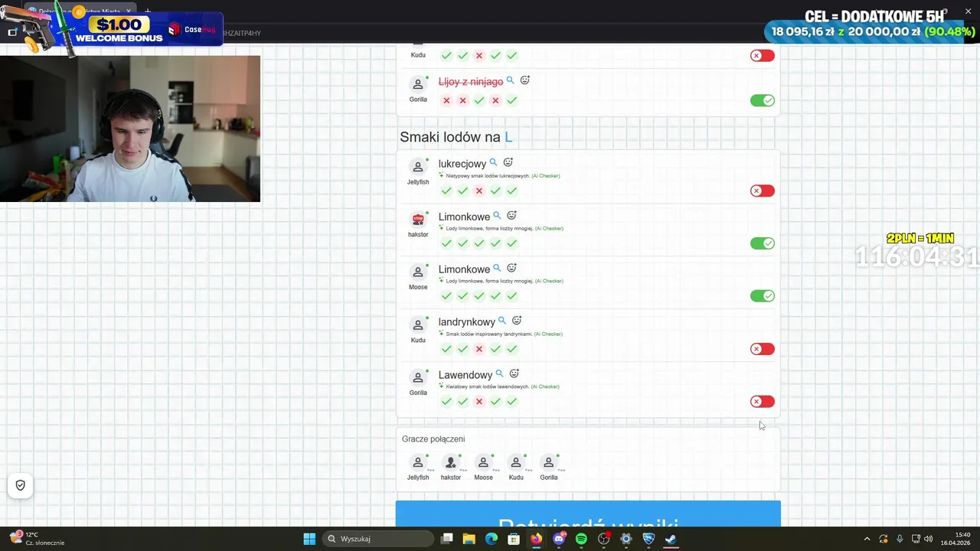
Task: Click the heading Smaki lodów na L
Action: [x=456, y=137]
